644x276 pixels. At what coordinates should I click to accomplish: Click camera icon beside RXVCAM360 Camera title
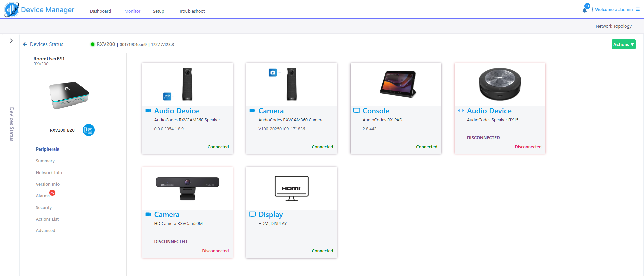pyautogui.click(x=252, y=110)
